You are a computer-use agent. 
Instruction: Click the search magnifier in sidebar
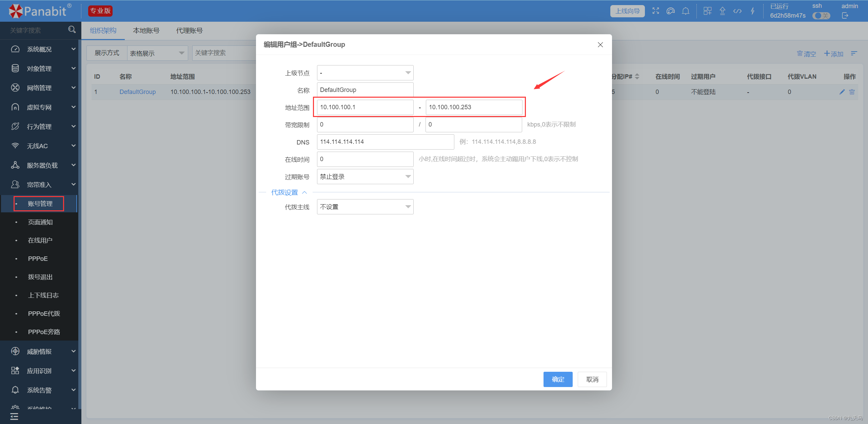(72, 30)
